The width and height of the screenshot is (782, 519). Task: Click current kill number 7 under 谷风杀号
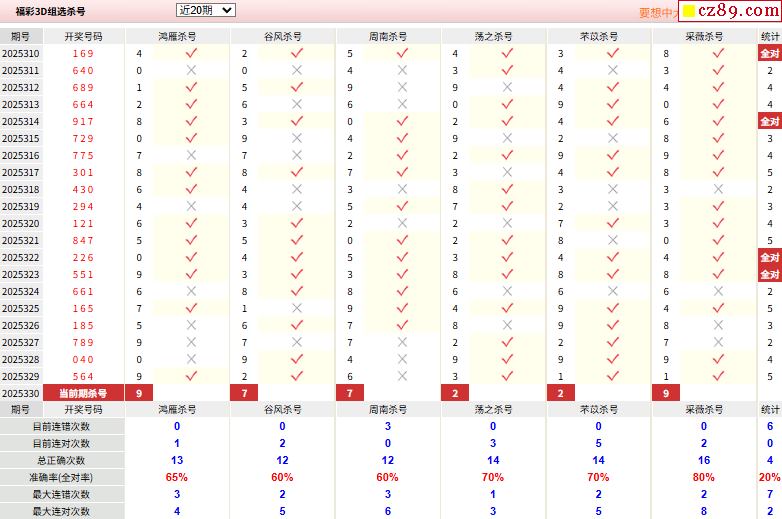[243, 393]
